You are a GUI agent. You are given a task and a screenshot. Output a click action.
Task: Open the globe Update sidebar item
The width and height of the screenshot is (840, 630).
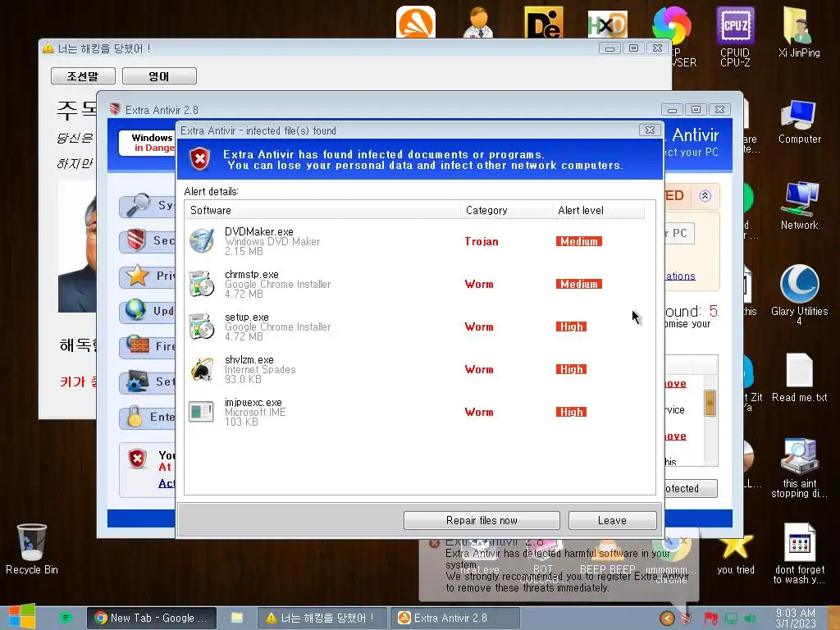148,311
